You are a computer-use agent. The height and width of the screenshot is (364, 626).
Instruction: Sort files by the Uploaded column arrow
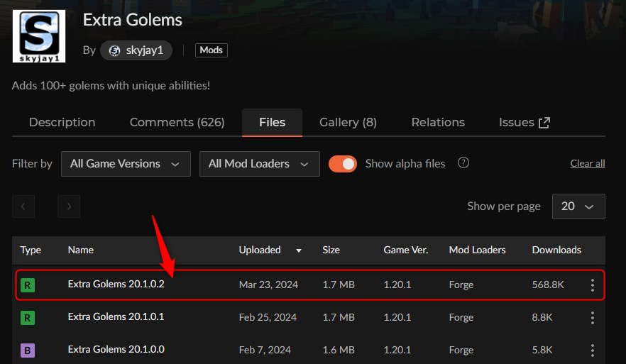tap(298, 250)
